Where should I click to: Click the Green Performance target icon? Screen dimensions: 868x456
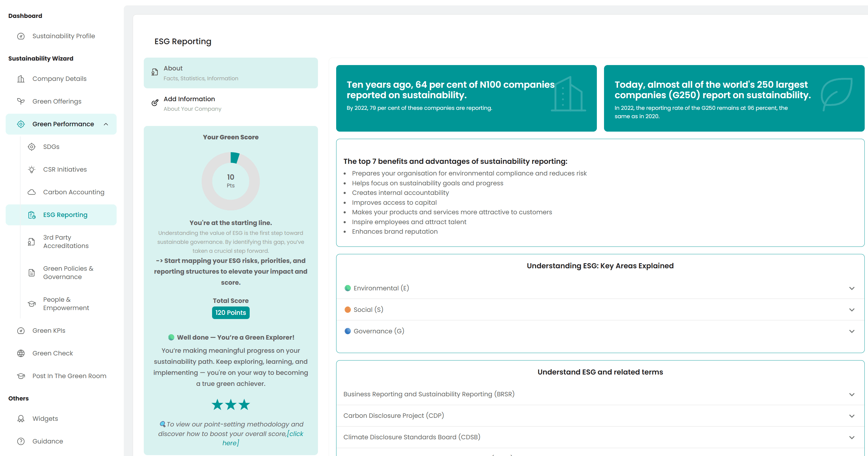[x=21, y=124]
